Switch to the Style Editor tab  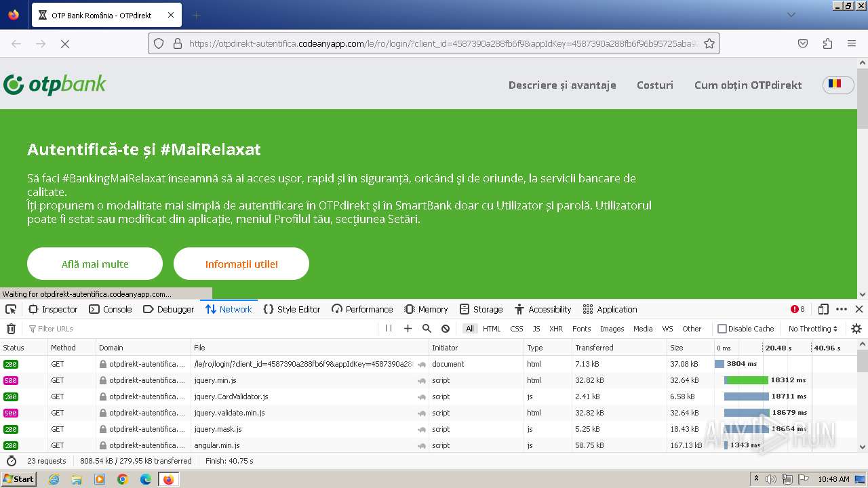point(292,309)
